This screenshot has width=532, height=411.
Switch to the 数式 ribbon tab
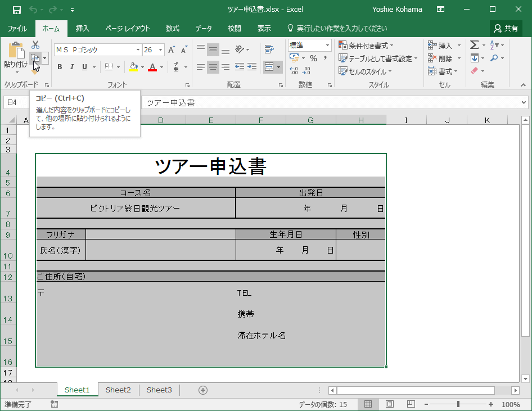coord(172,29)
